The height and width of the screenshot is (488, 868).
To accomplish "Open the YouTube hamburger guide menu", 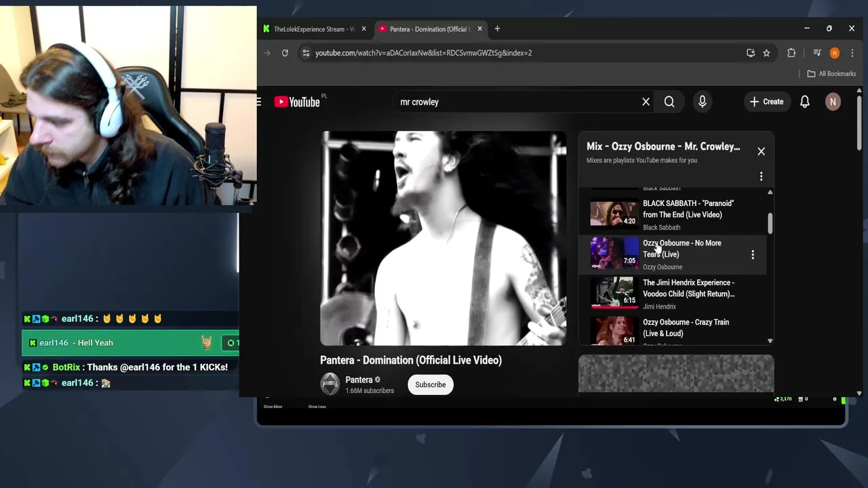I will click(x=259, y=102).
